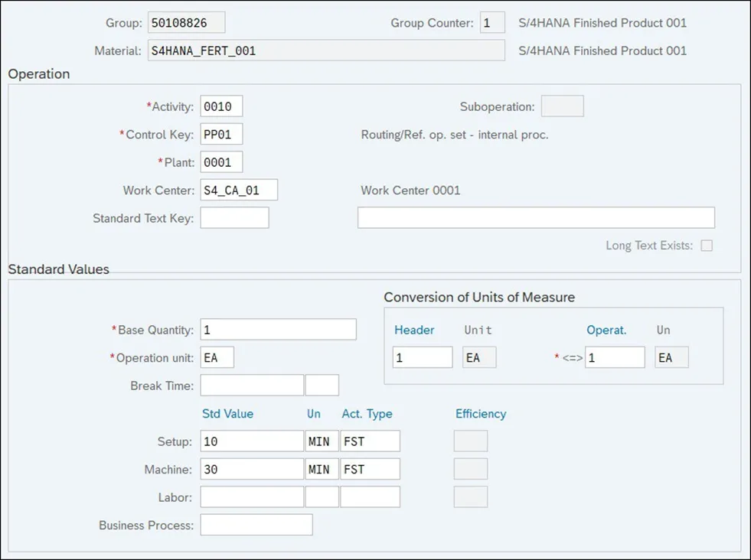Click the Header quantity conversion field
Screen dimensions: 751x560
tap(423, 357)
